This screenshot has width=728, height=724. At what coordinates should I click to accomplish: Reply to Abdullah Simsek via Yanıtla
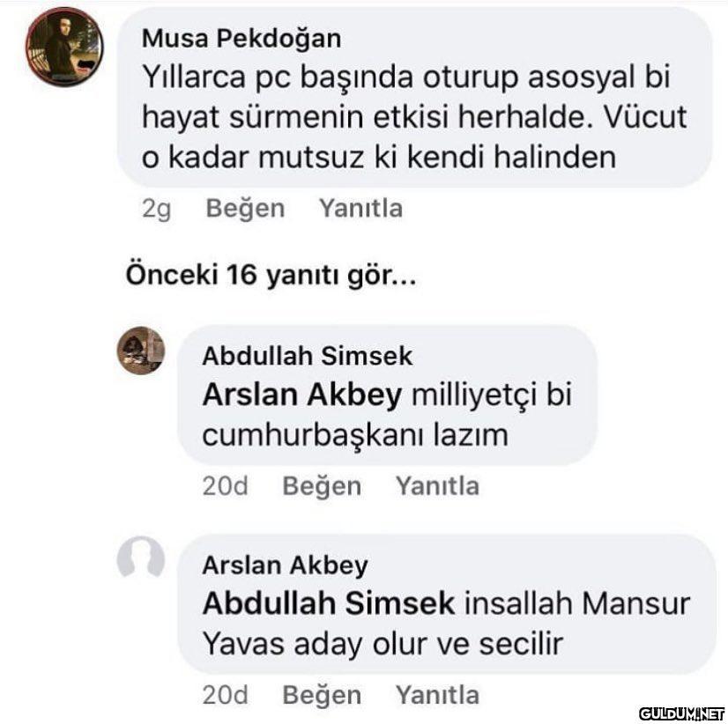tap(437, 486)
